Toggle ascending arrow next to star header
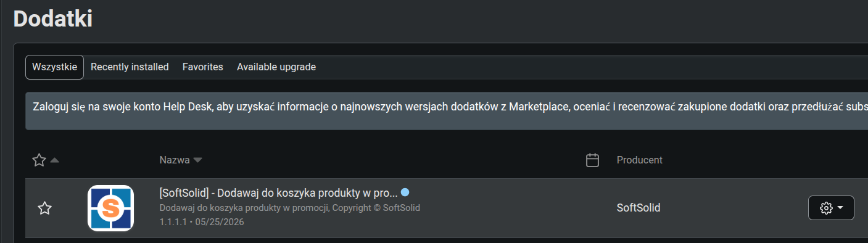Screen dimensions: 868x243 pyautogui.click(x=54, y=160)
